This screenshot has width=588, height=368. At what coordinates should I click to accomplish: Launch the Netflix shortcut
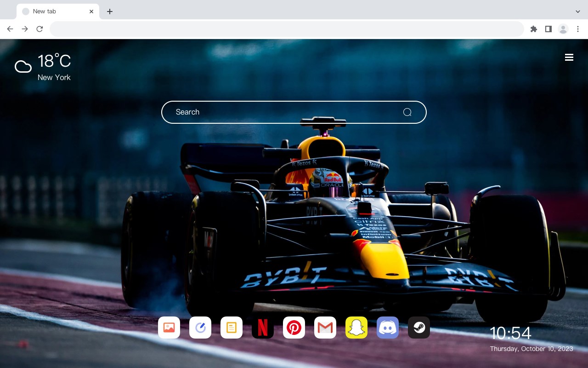point(263,328)
